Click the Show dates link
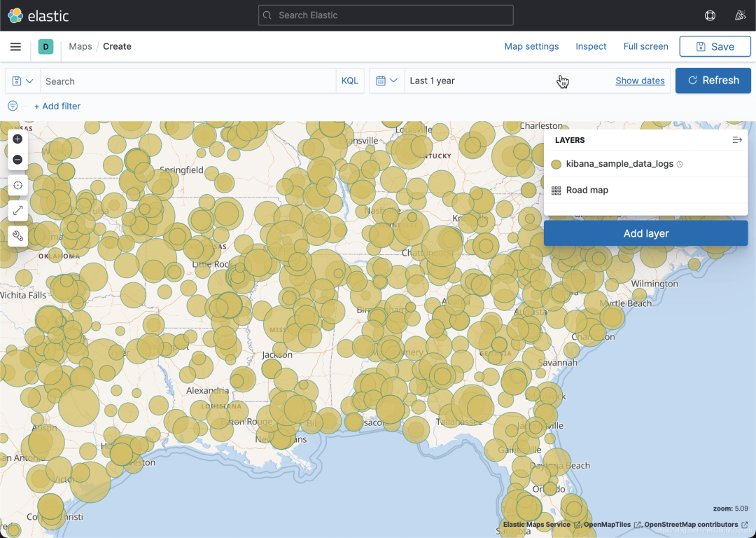Screen dimensions: 756x538 click(x=640, y=81)
